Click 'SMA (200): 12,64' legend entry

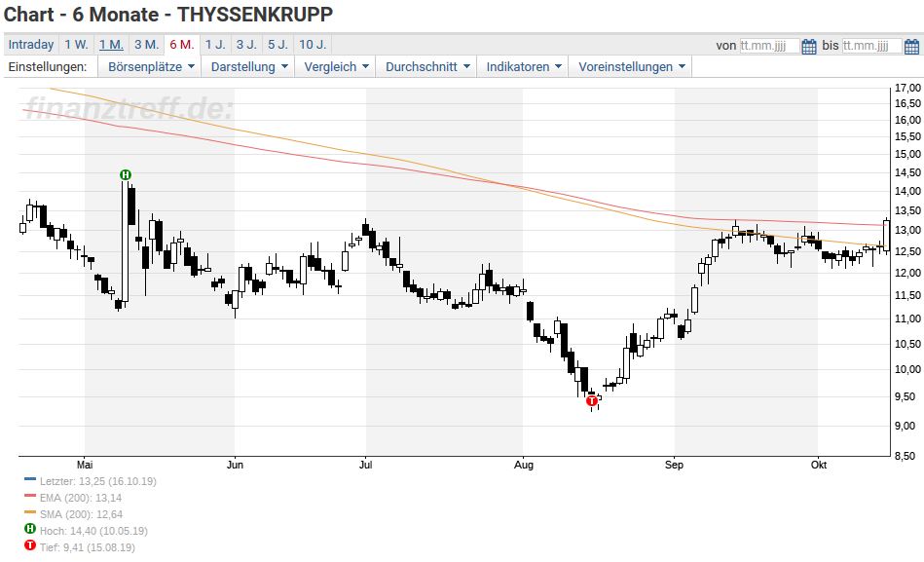pos(82,514)
